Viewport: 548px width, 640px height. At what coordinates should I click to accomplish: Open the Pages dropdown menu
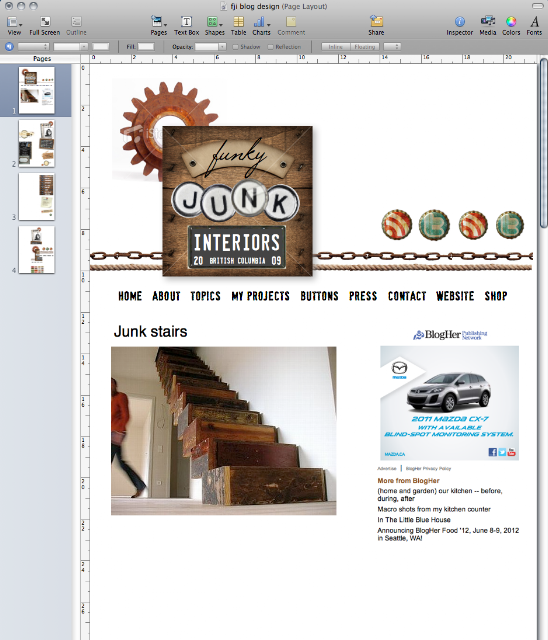coord(159,25)
